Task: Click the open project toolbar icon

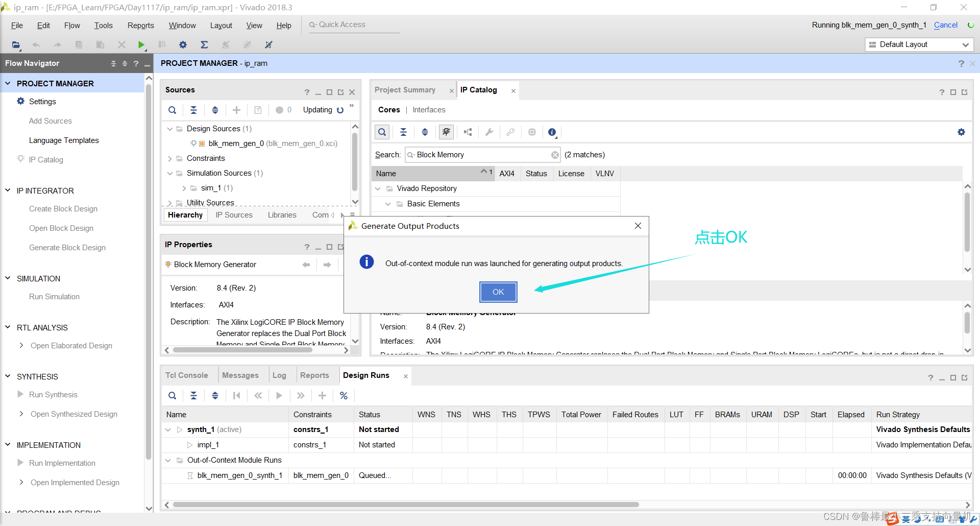Action: coord(16,45)
